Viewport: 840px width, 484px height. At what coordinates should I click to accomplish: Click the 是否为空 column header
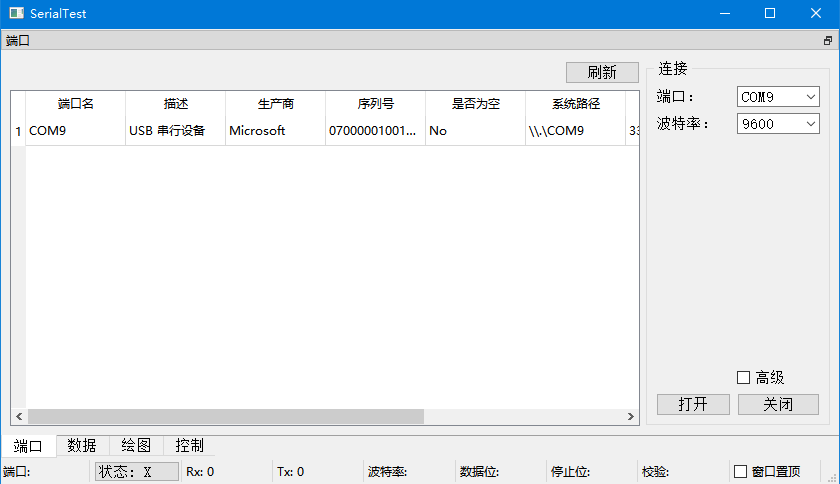coord(476,104)
